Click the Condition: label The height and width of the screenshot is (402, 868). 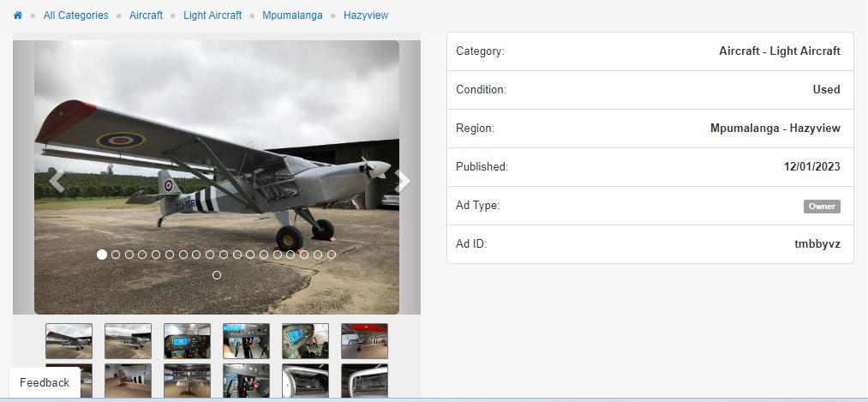481,90
